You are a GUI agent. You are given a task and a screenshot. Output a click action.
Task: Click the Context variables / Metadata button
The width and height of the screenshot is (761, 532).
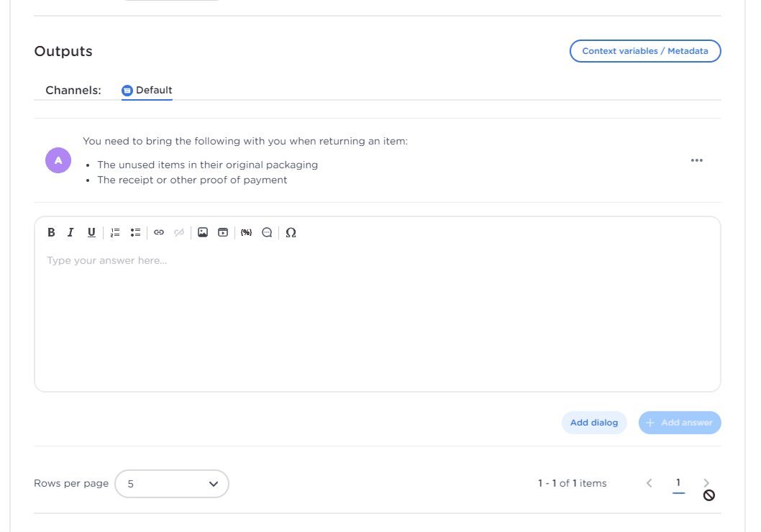click(644, 51)
